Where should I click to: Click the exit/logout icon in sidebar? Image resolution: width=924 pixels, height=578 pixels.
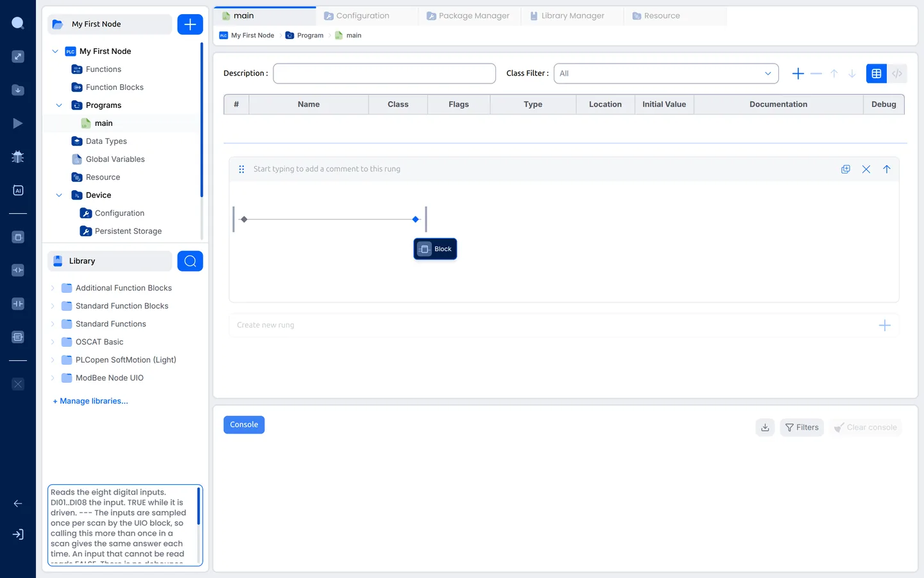18,534
